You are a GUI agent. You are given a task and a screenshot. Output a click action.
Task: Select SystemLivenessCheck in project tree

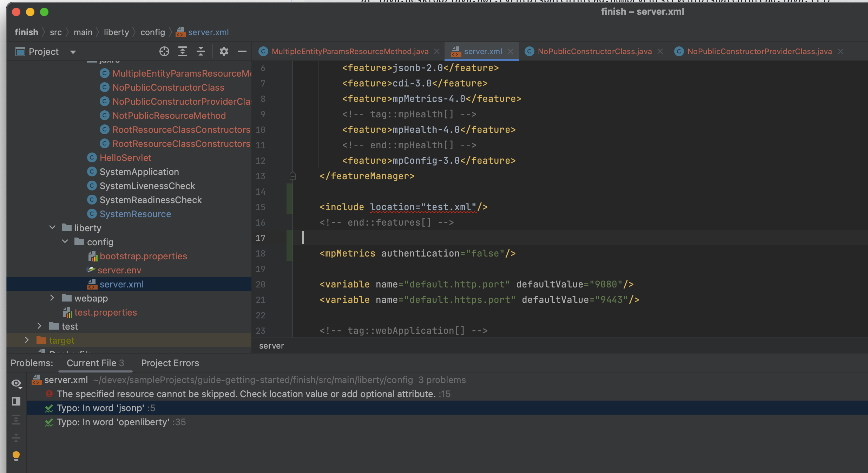click(x=147, y=186)
